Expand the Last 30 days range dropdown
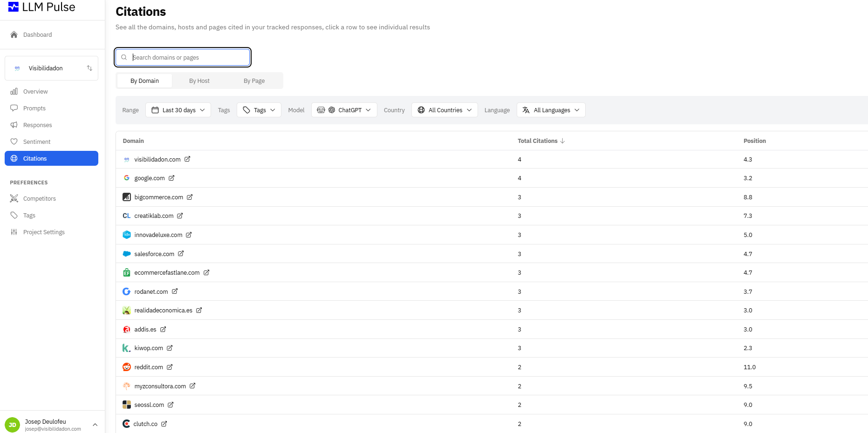 178,110
